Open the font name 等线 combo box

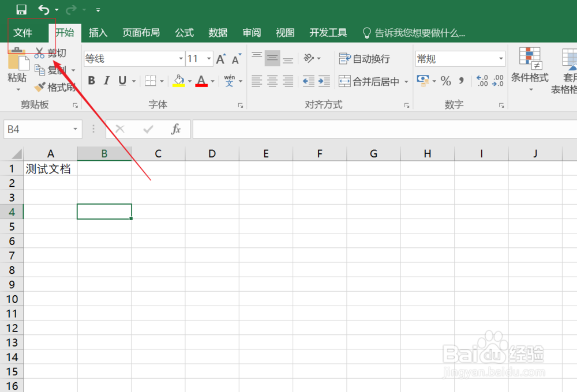tap(134, 59)
